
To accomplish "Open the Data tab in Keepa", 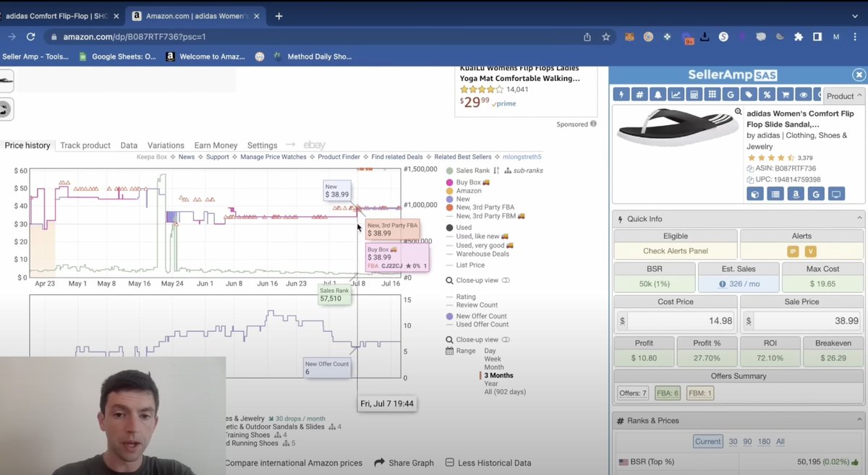I will pyautogui.click(x=129, y=145).
